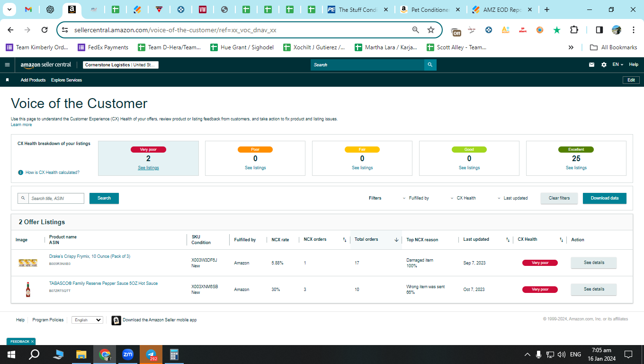The width and height of the screenshot is (644, 364).
Task: Open Explore Services in the header
Action: click(x=66, y=80)
